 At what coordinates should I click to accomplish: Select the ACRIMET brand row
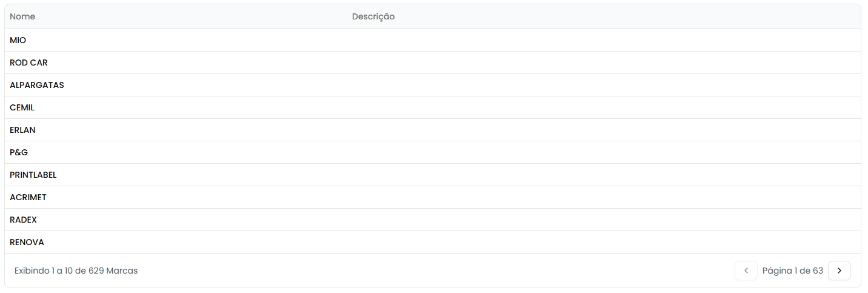pos(28,197)
